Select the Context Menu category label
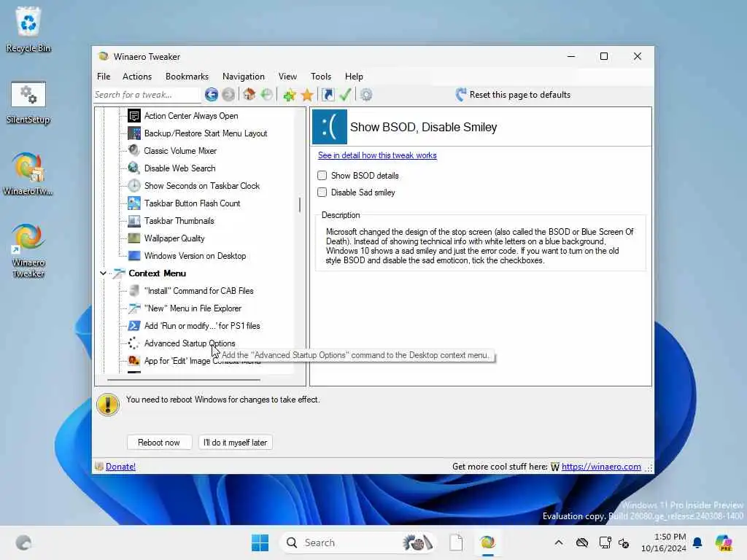Image resolution: width=747 pixels, height=560 pixels. [x=158, y=273]
